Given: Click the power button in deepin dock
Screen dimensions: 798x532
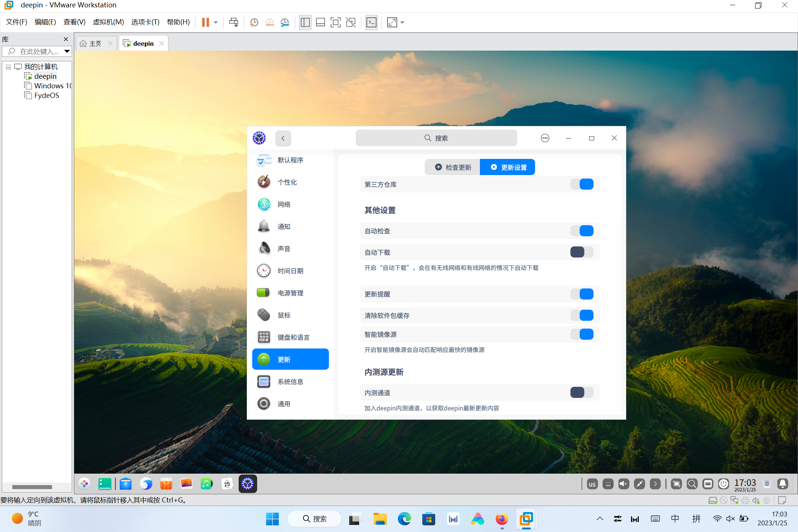Looking at the screenshot, I should click(x=723, y=484).
